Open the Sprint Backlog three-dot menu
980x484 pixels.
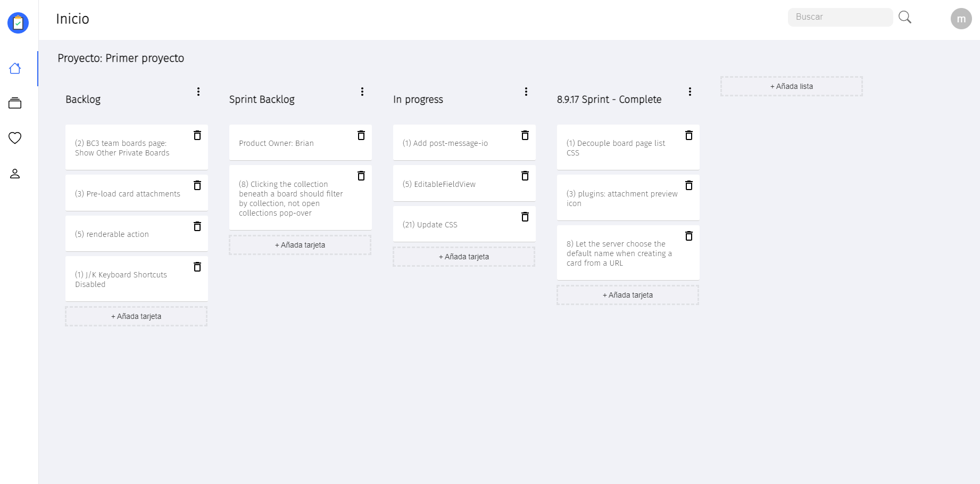(362, 91)
